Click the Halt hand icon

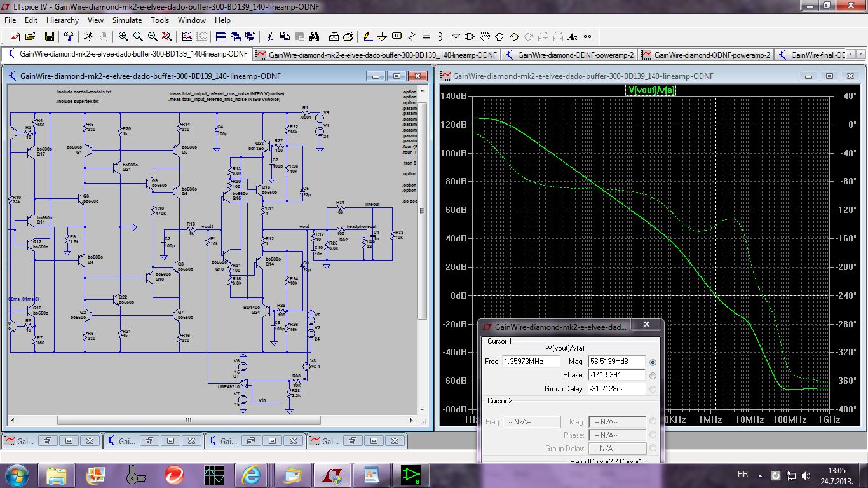(104, 36)
